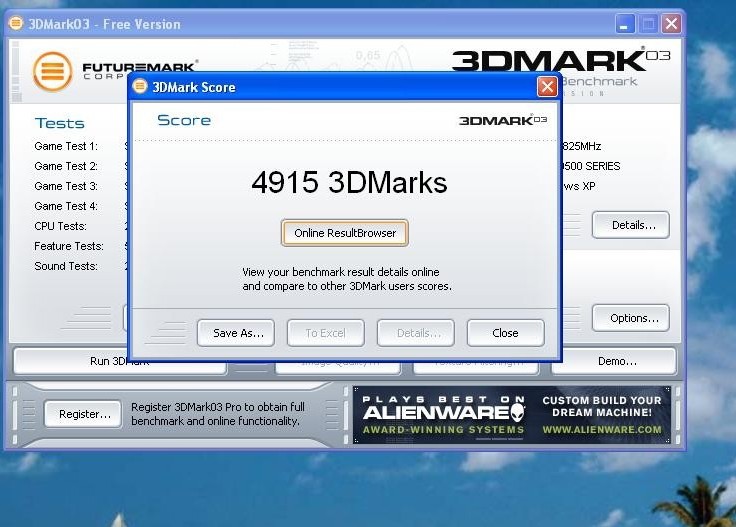The height and width of the screenshot is (527, 736).
Task: Minimize the 3DMark03 main window
Action: click(625, 23)
